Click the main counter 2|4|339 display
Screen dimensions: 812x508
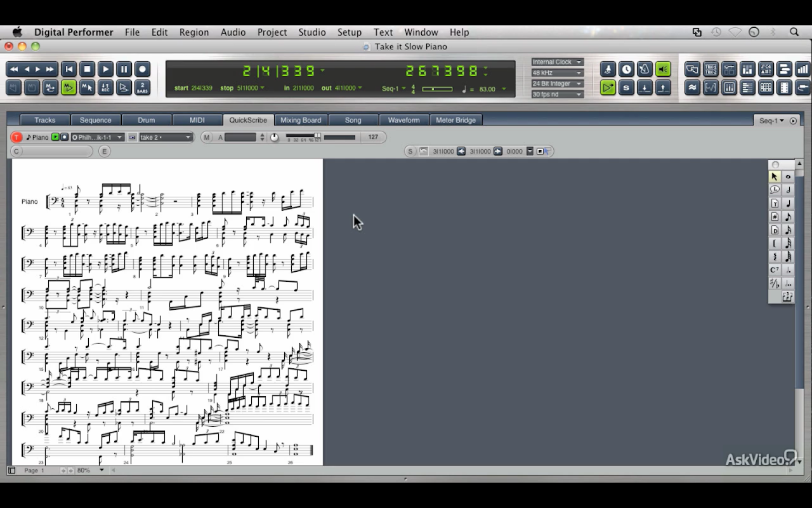[x=280, y=70]
